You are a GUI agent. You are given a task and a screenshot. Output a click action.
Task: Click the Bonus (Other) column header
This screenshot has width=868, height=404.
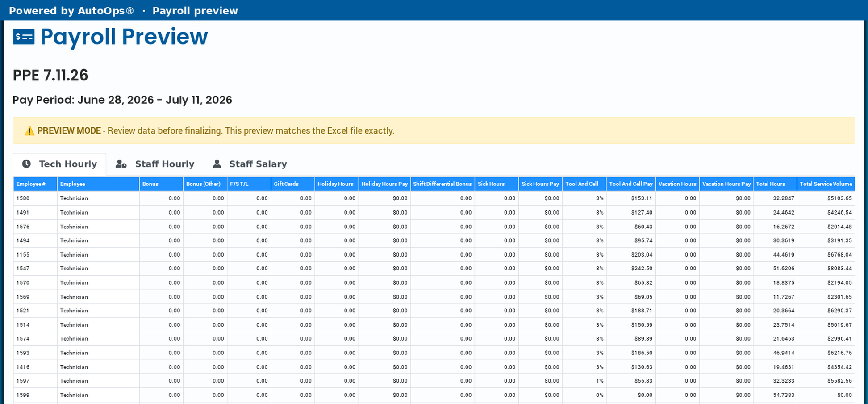[x=205, y=184]
